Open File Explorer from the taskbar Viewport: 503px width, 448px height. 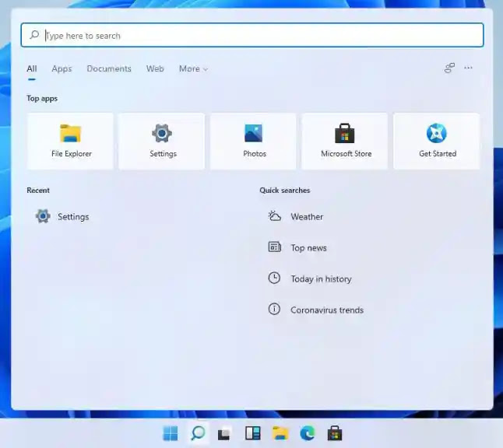pos(280,433)
